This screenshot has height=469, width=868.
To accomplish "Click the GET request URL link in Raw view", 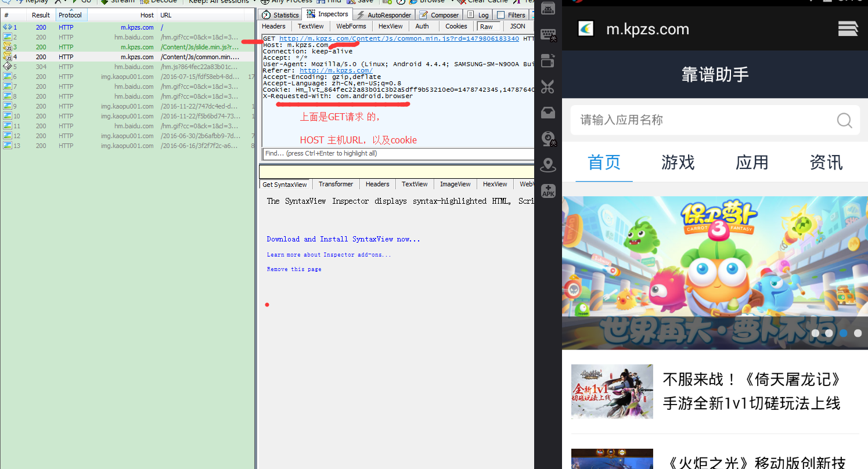I will click(399, 39).
